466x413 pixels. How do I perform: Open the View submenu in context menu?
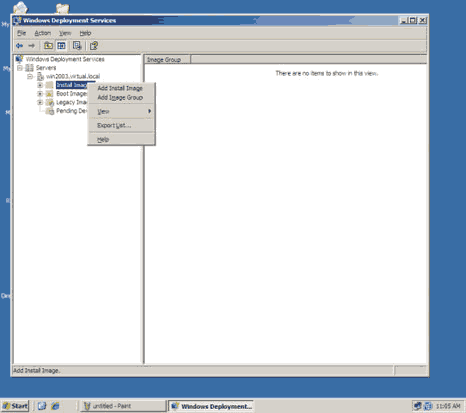[121, 111]
